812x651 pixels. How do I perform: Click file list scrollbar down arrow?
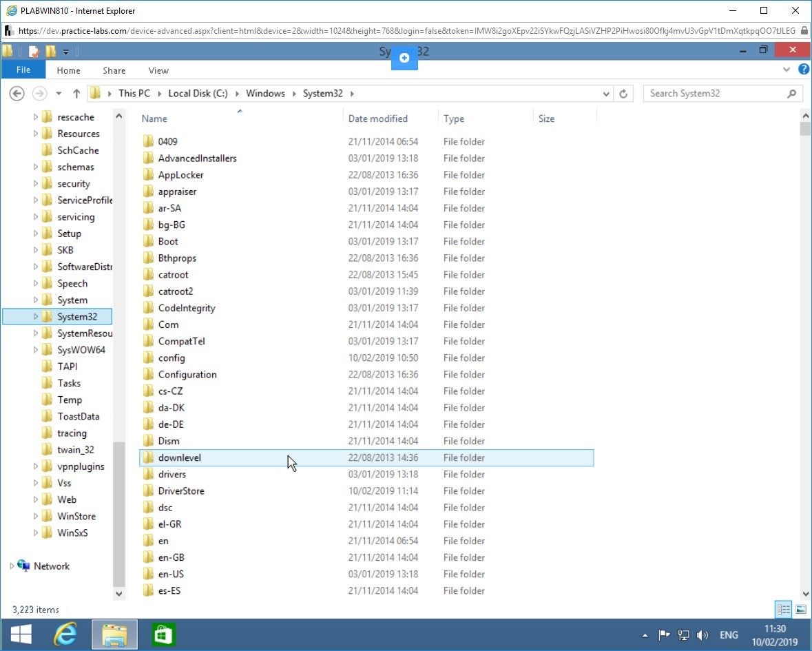click(805, 594)
